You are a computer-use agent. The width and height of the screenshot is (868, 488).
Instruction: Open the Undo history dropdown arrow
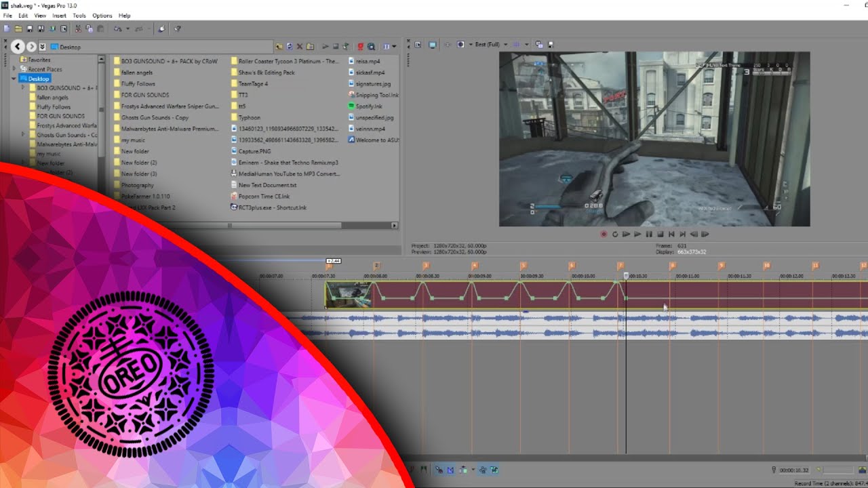(x=128, y=28)
